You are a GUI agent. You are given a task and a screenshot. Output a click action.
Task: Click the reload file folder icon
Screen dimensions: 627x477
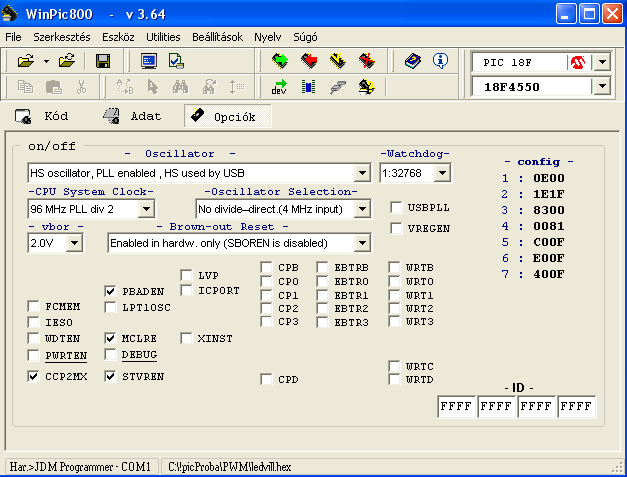[x=66, y=61]
